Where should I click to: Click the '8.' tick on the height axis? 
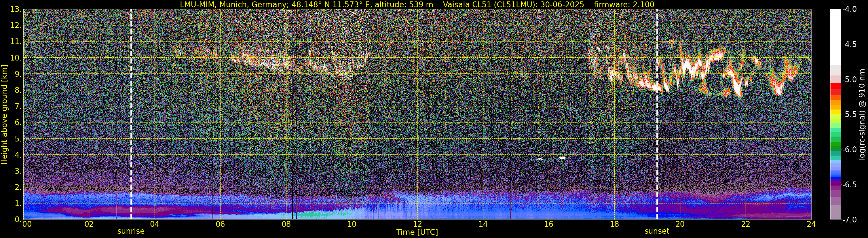tap(18, 90)
